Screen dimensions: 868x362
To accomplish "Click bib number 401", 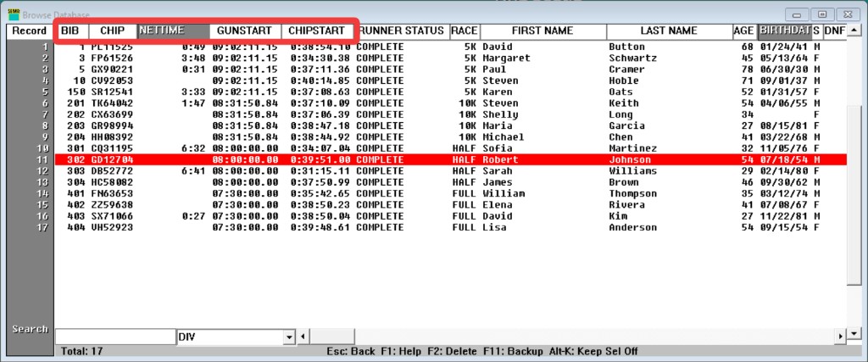I will click(x=75, y=194).
